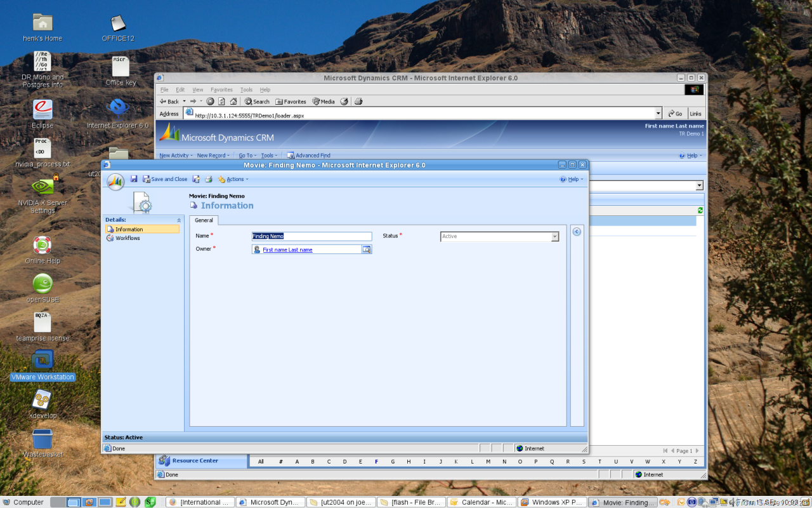This screenshot has width=812, height=508.
Task: Open the Back history dropdown arrow
Action: tap(185, 102)
